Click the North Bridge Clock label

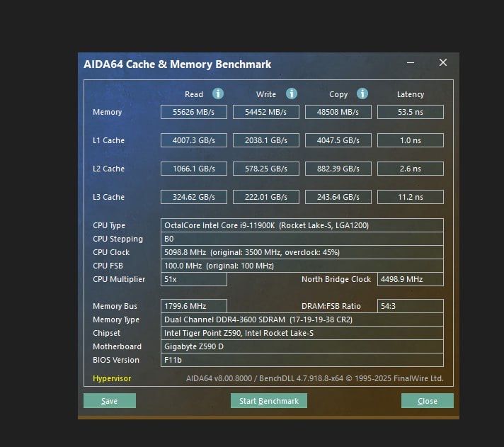point(336,279)
